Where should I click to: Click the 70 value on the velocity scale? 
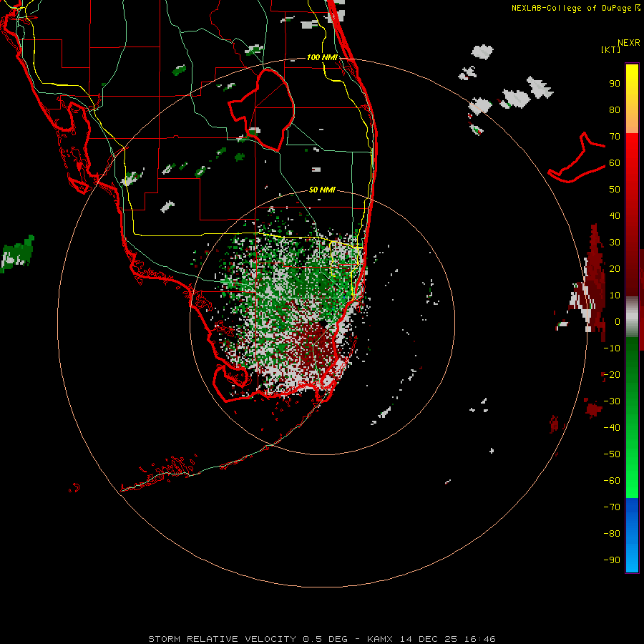pyautogui.click(x=615, y=137)
